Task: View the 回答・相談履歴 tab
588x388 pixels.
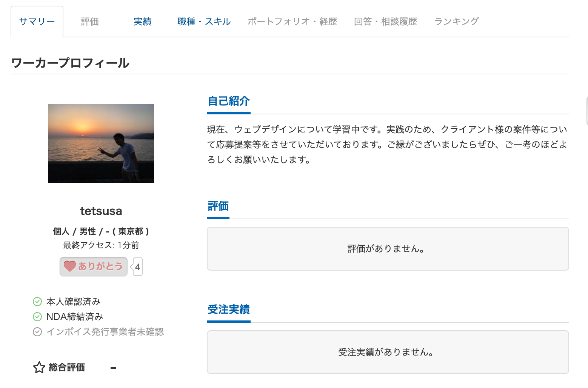Action: pyautogui.click(x=385, y=22)
